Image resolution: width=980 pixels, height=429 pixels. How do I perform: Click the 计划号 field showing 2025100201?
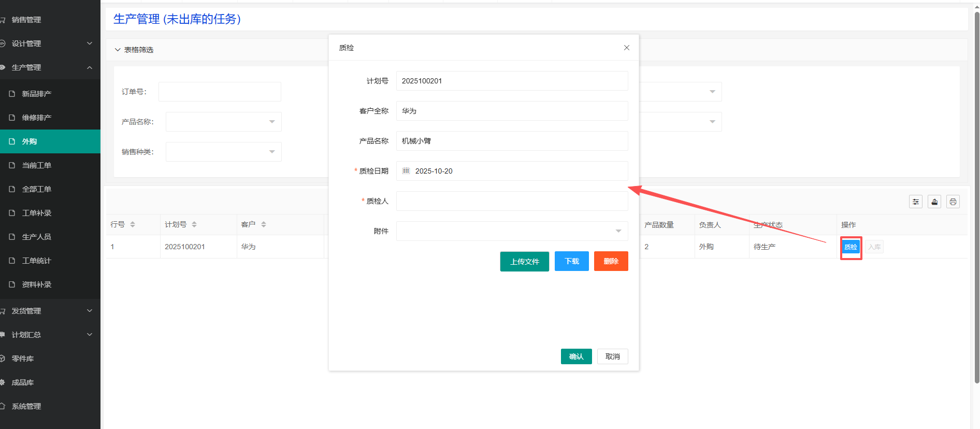point(512,81)
